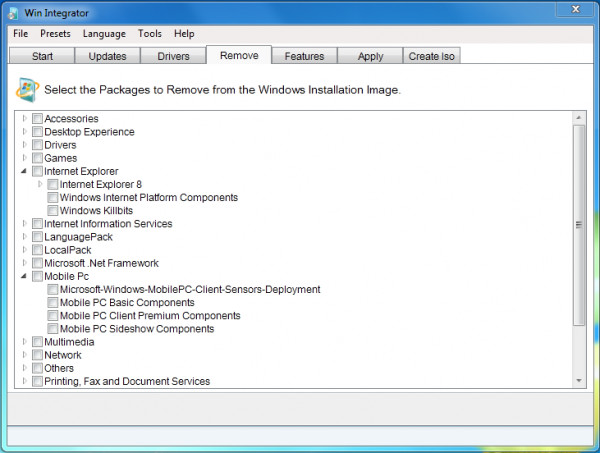The width and height of the screenshot is (600, 453).
Task: Check Mobile PC Client Premium Components box
Action: pyautogui.click(x=53, y=316)
